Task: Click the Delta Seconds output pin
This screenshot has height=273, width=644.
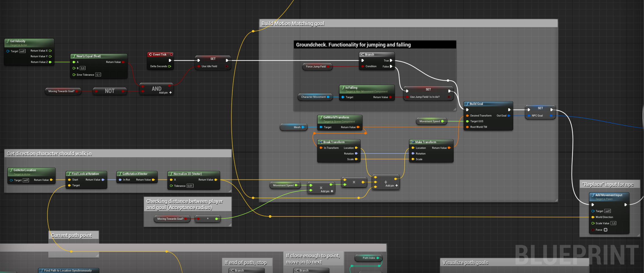Action: (169, 66)
